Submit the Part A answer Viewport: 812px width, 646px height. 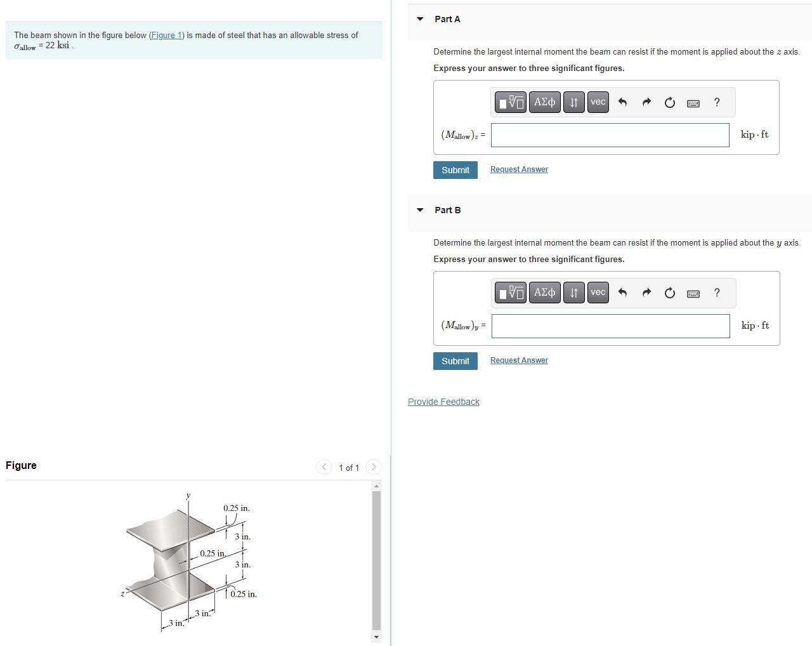(x=455, y=170)
